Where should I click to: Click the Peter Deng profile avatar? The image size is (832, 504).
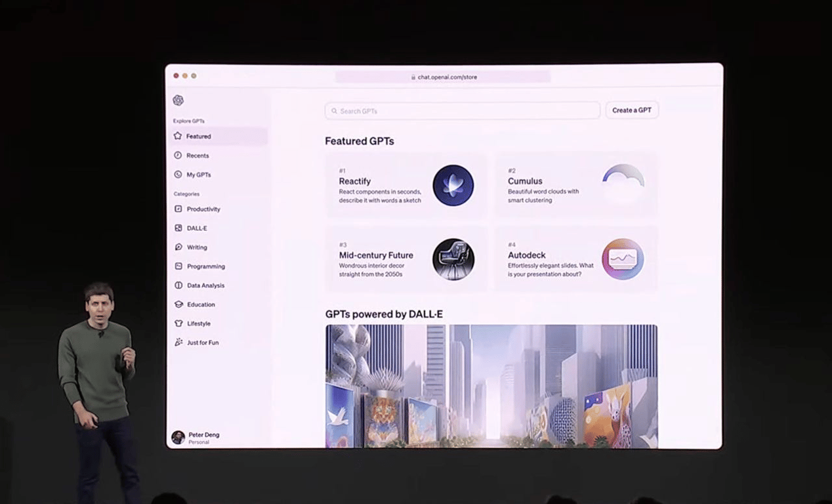[x=178, y=437]
